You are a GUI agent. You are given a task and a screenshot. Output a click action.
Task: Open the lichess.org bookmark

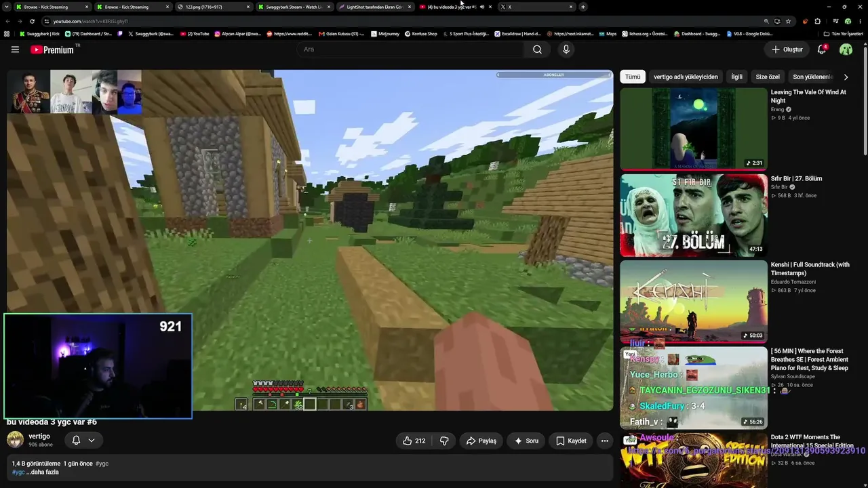[644, 33]
